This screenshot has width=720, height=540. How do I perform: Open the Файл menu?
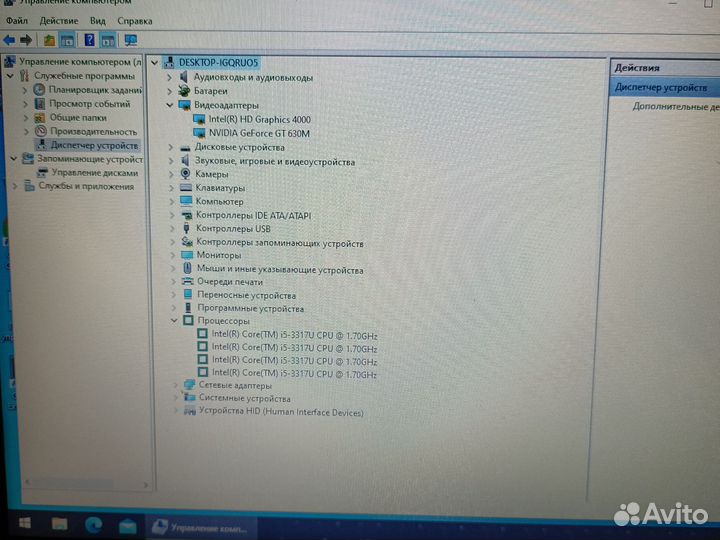17,21
